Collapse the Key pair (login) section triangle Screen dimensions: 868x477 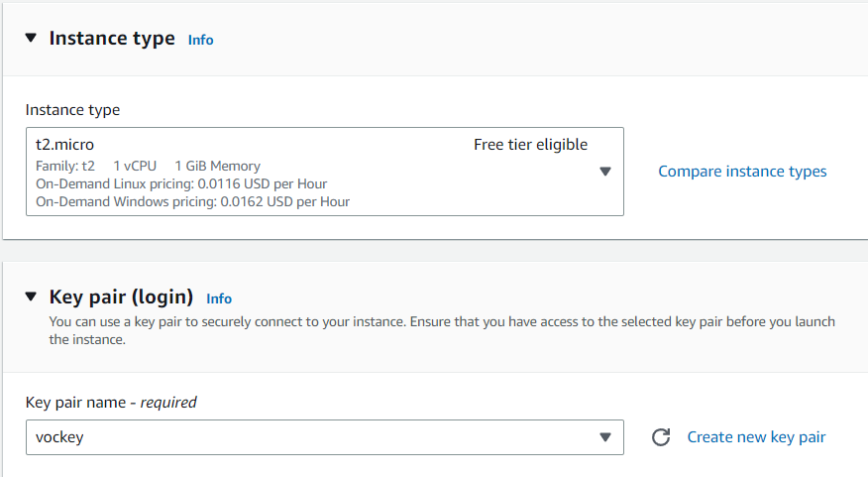point(30,297)
